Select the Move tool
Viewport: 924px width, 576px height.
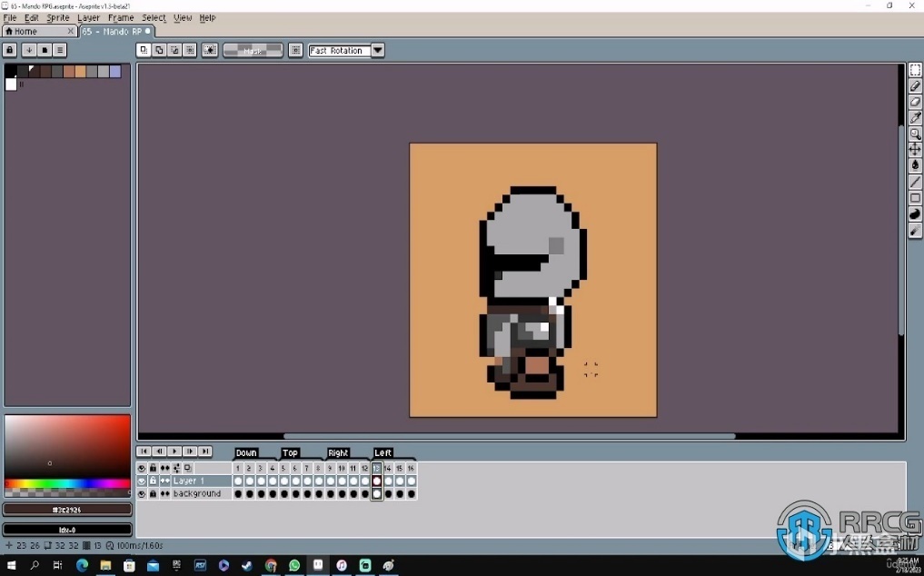915,150
